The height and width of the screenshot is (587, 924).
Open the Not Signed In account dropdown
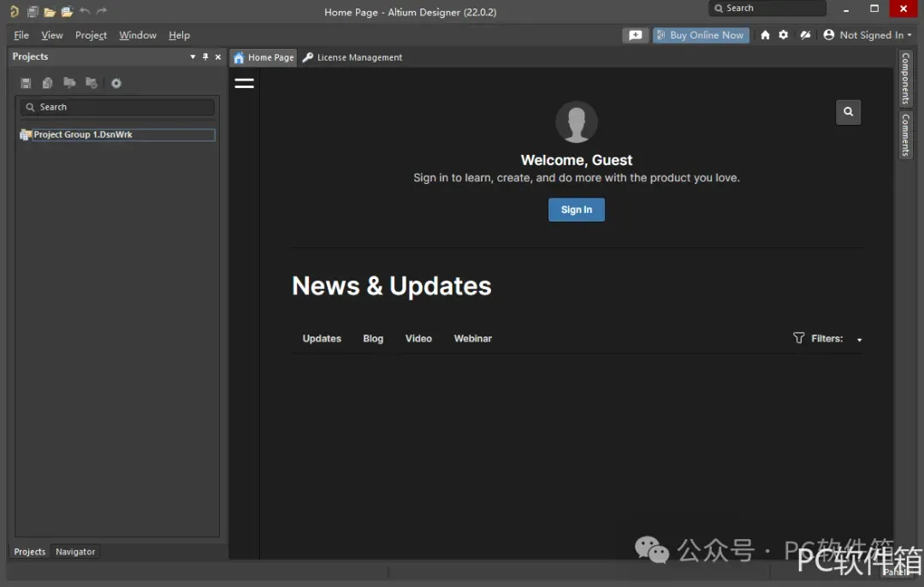(x=867, y=35)
